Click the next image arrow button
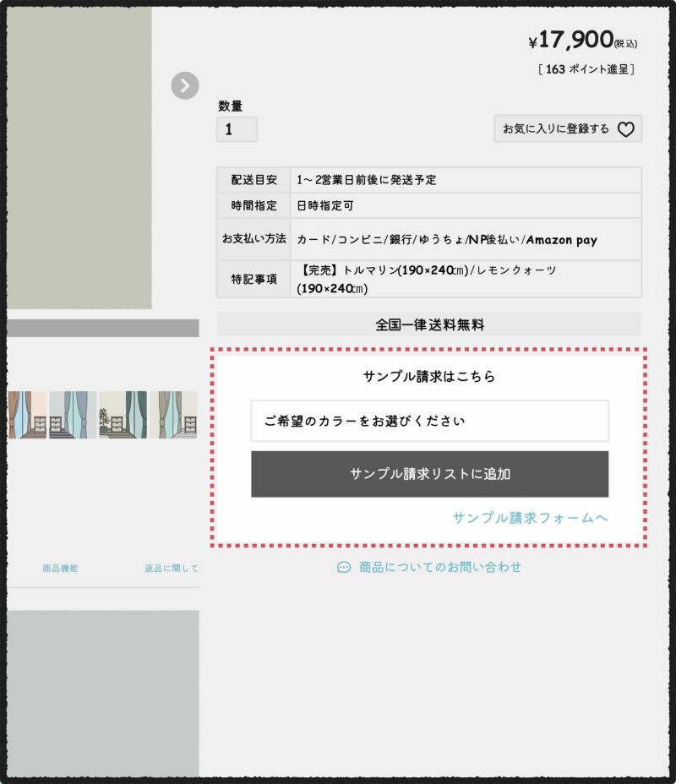This screenshot has width=676, height=784. [184, 85]
